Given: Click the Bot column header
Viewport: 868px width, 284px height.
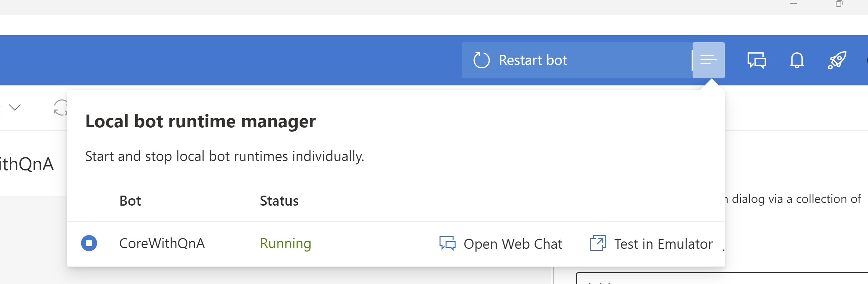Looking at the screenshot, I should click(x=130, y=200).
